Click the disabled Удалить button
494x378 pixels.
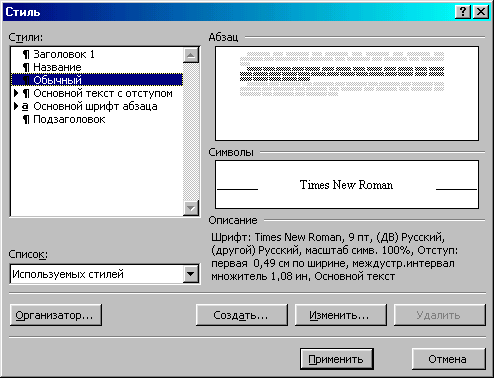[440, 315]
